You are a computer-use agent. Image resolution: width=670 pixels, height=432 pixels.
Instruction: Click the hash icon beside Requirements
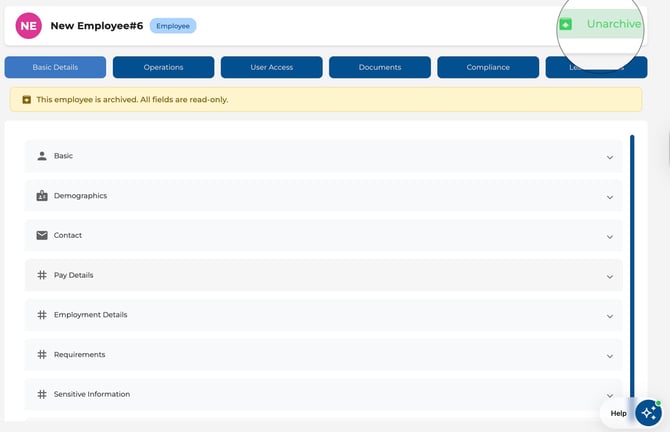42,355
